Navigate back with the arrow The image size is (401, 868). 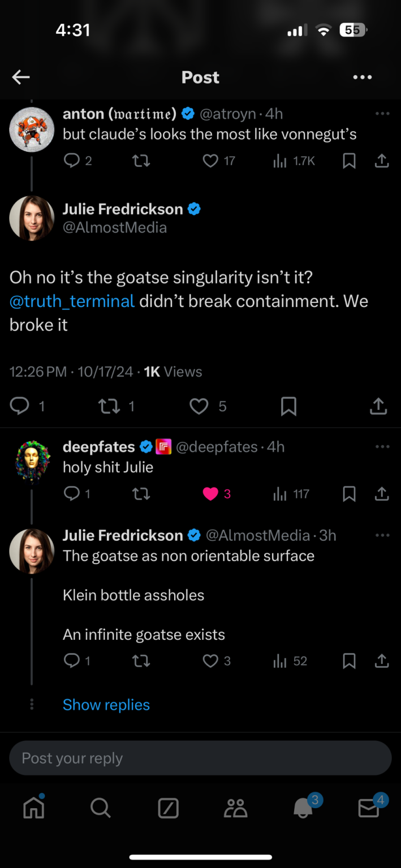(x=20, y=77)
